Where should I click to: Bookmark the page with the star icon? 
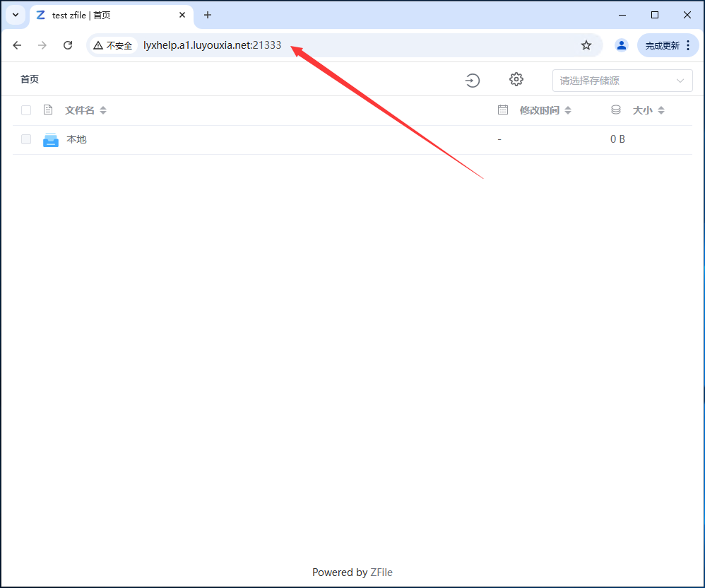coord(586,45)
